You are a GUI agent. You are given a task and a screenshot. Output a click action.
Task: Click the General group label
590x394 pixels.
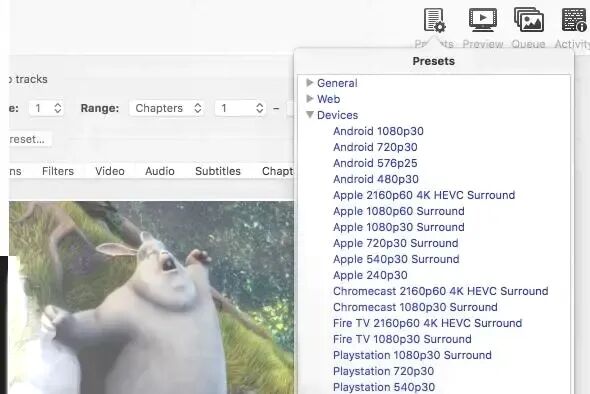tap(337, 83)
